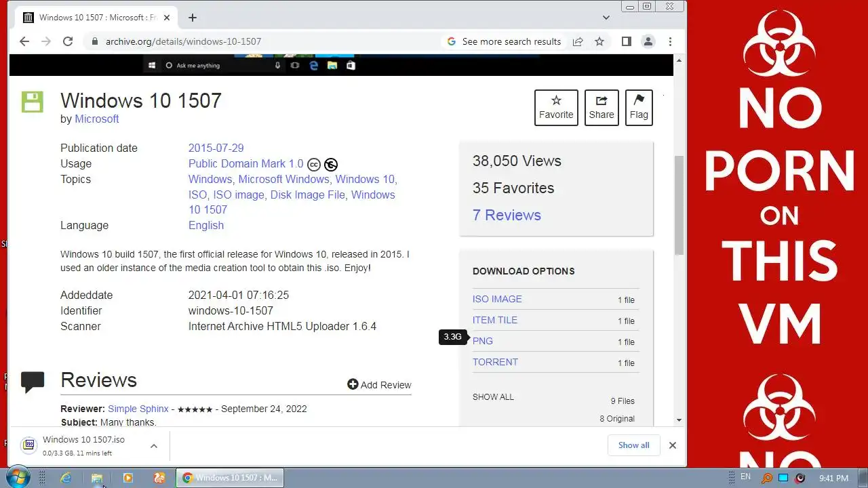Image resolution: width=868 pixels, height=488 pixels.
Task: Open a new browser tab
Action: tap(193, 18)
